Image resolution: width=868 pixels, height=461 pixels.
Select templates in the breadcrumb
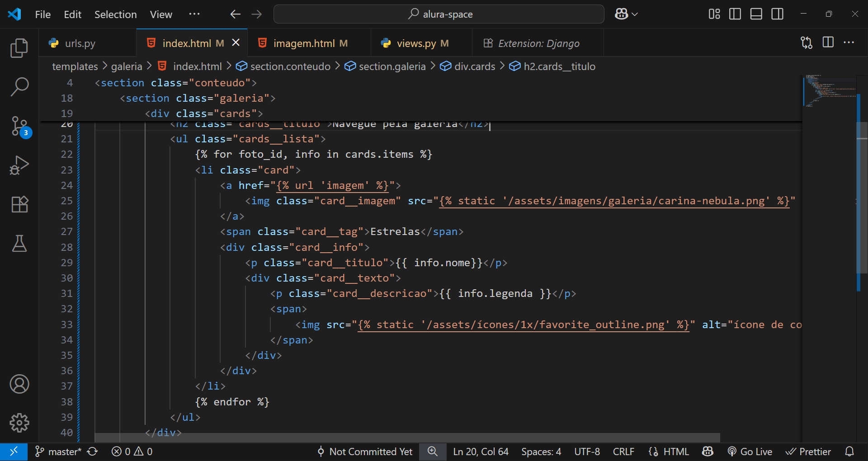(x=75, y=66)
